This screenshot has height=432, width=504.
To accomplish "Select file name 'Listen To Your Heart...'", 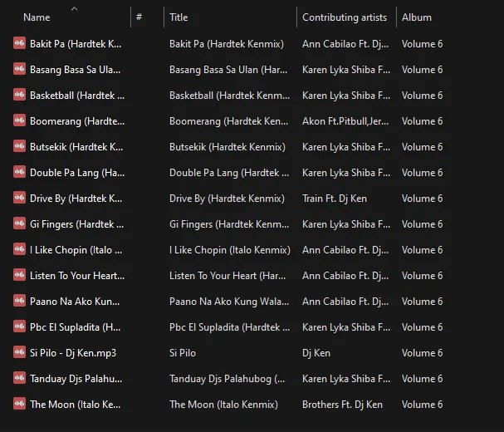I will [x=77, y=275].
